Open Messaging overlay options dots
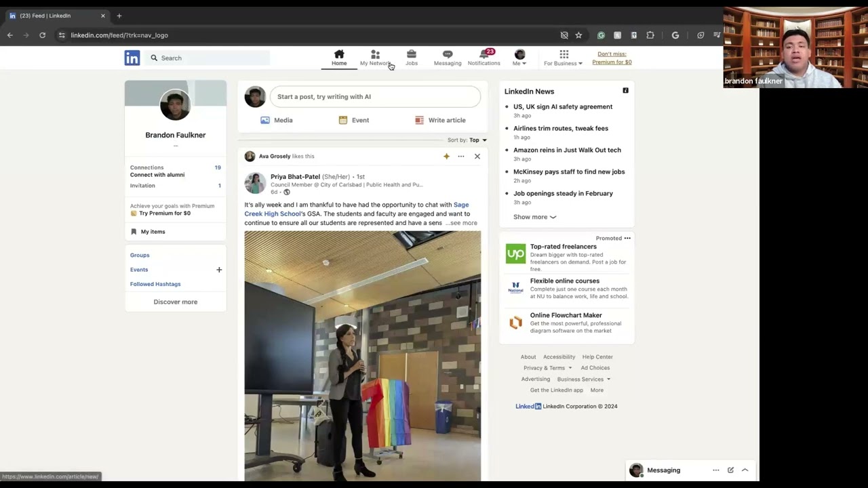 pos(716,470)
